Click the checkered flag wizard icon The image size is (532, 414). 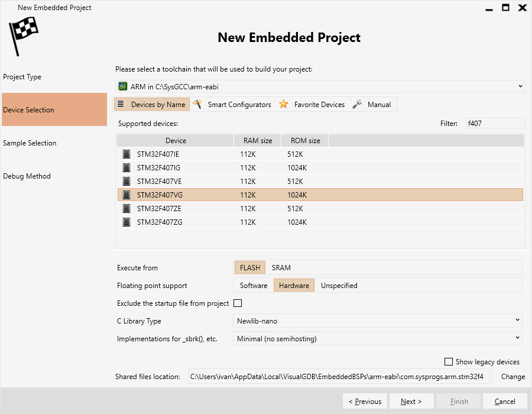point(24,36)
